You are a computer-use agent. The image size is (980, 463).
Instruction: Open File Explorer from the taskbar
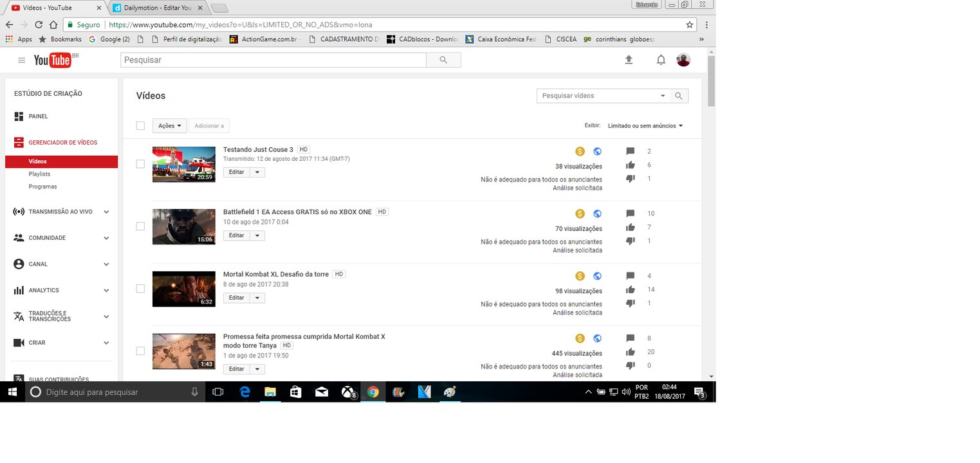[x=270, y=392]
